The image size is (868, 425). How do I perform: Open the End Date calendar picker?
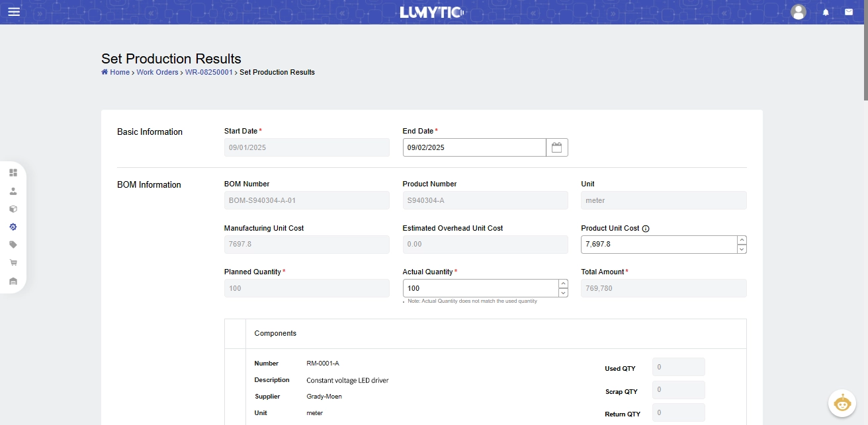[x=556, y=147]
